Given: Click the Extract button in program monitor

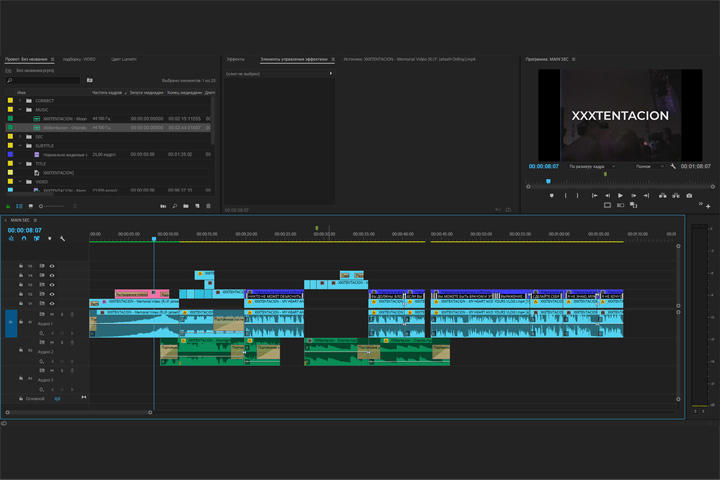Looking at the screenshot, I should click(x=676, y=196).
